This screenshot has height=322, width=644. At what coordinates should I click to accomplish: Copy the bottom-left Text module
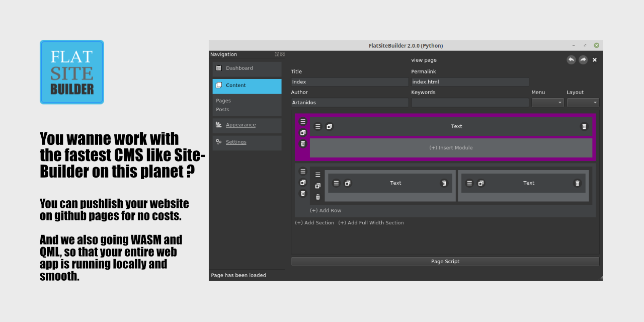pos(348,183)
